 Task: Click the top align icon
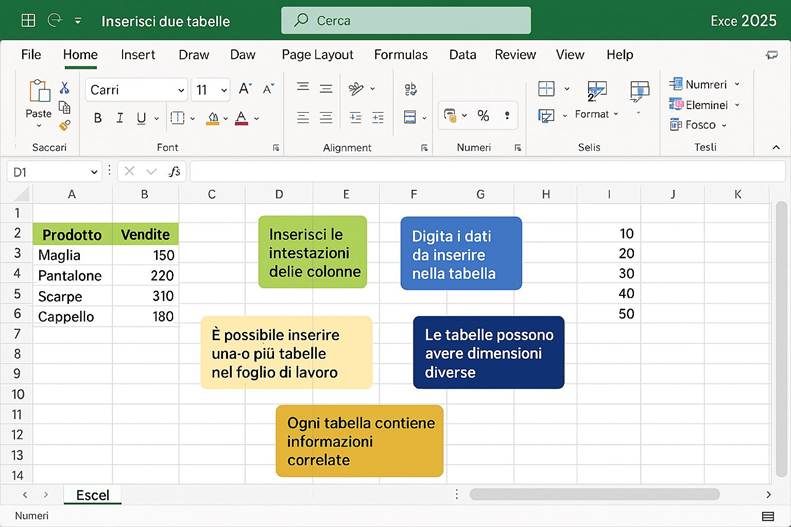click(x=303, y=87)
